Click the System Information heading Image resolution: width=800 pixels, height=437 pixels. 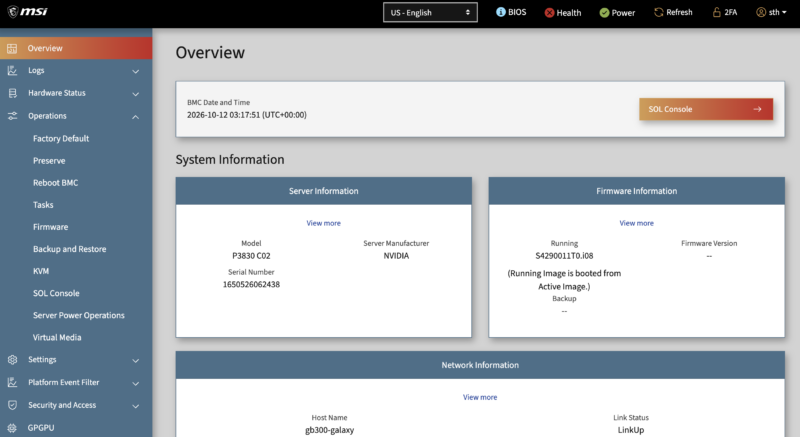click(x=230, y=160)
